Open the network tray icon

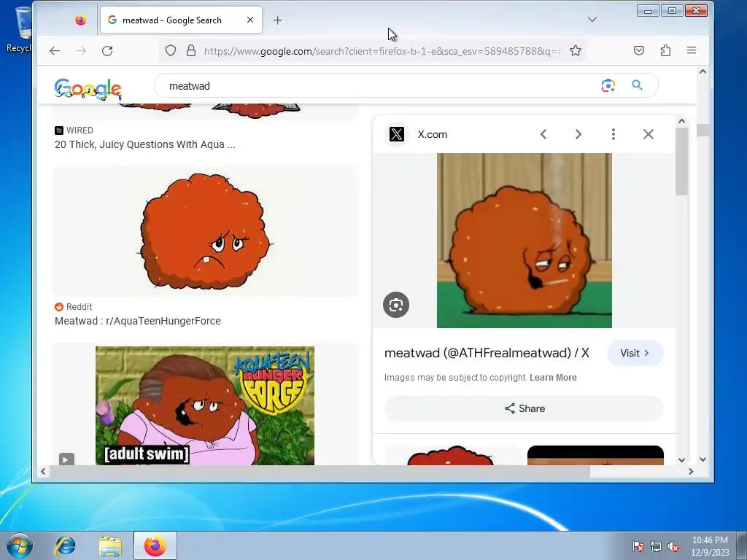coord(656,546)
